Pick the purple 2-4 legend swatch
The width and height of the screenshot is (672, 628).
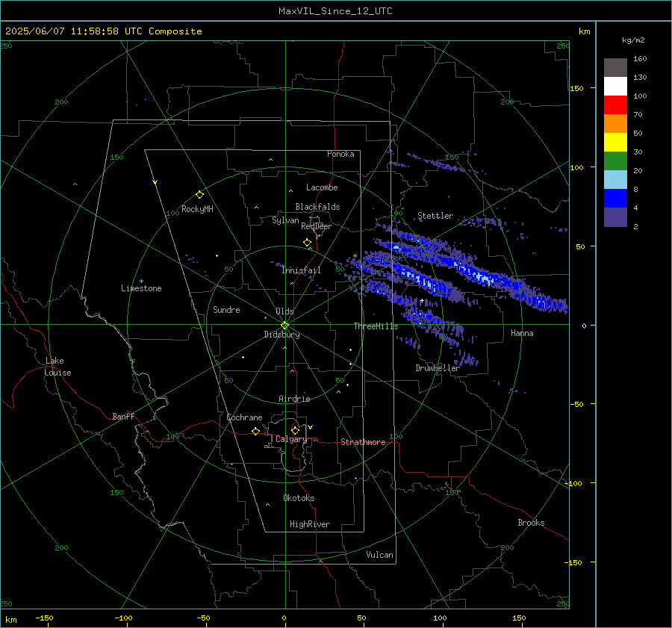pos(615,217)
